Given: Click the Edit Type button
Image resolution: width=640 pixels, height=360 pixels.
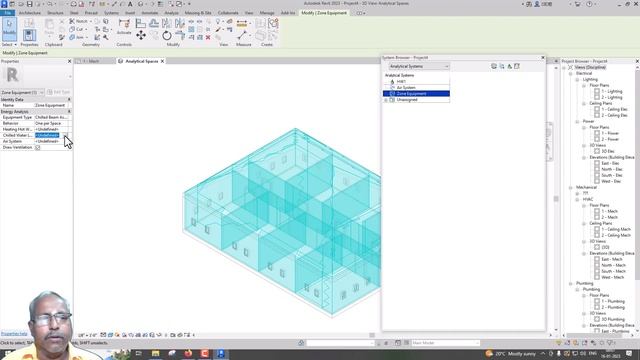Looking at the screenshot, I should pyautogui.click(x=59, y=93).
